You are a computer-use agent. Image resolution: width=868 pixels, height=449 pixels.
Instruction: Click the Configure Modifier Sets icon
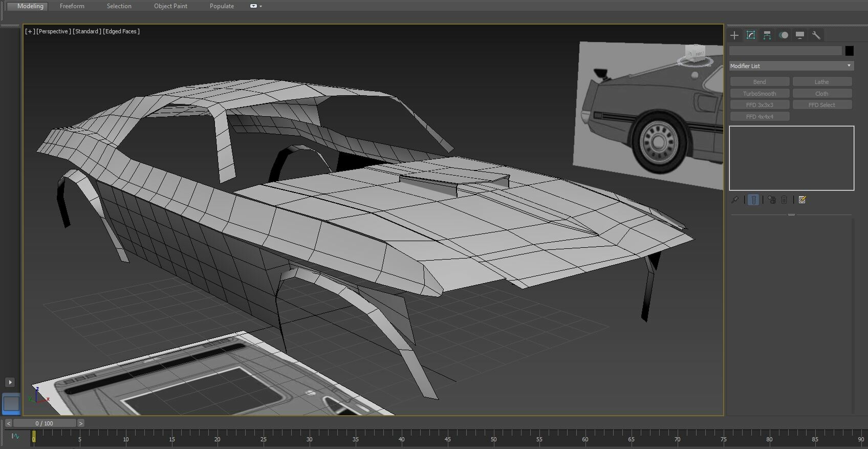tap(802, 200)
